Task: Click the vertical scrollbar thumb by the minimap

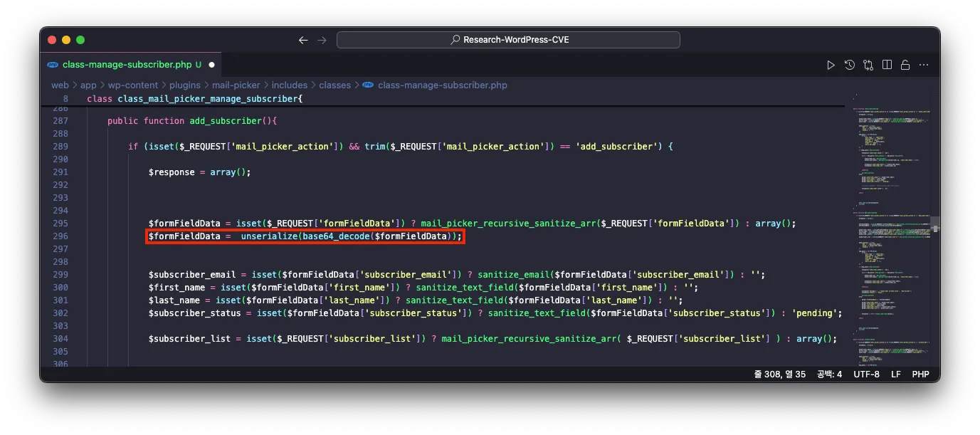Action: click(x=934, y=224)
